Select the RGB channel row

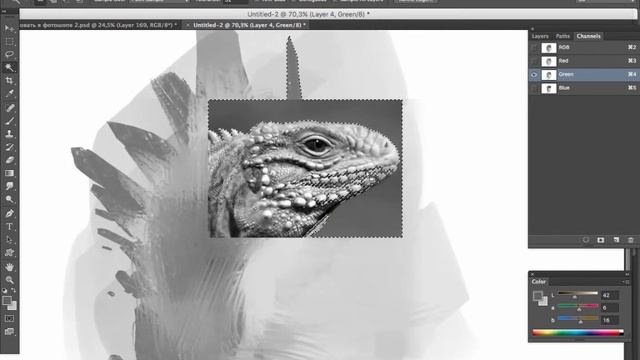[584, 48]
